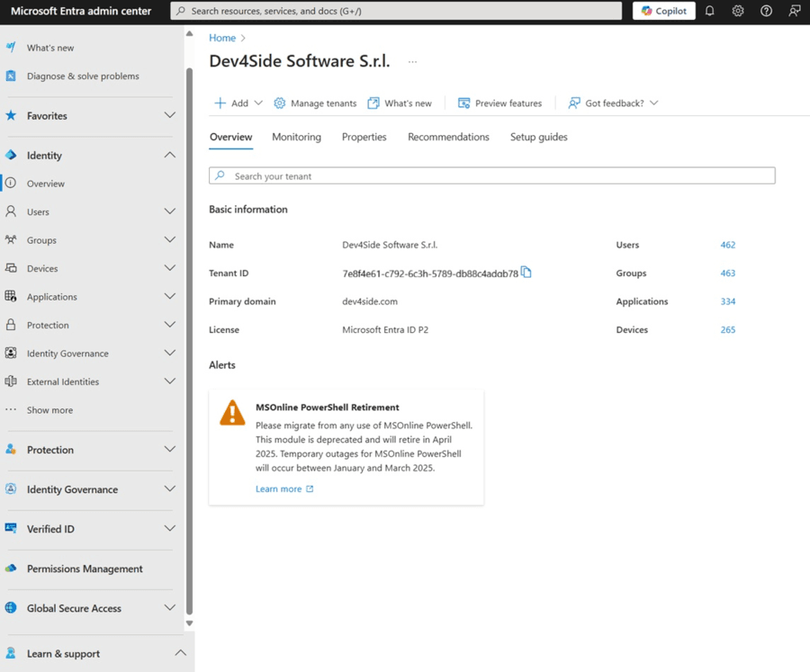Screen dimensions: 810x672
Task: Click the Diagnose & solve problems icon
Action: 11,76
